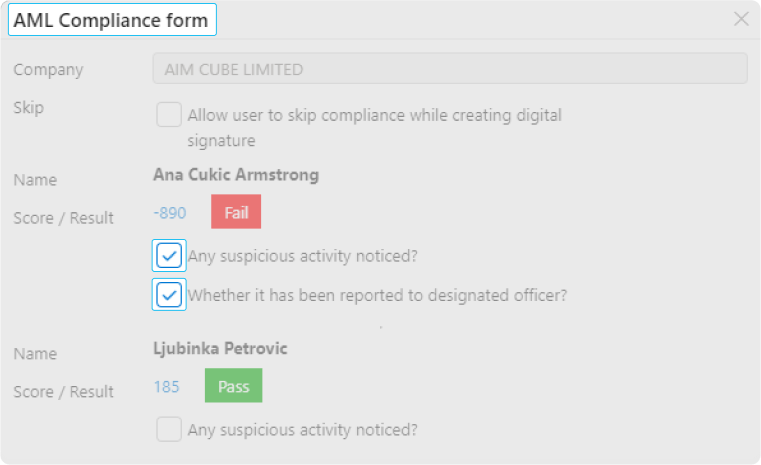761x465 pixels.
Task: Click the green Pass result badge
Action: (233, 386)
